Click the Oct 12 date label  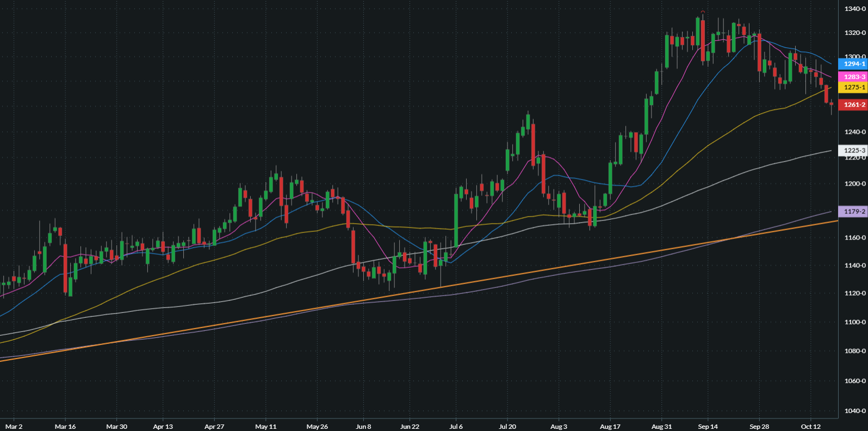coord(811,427)
